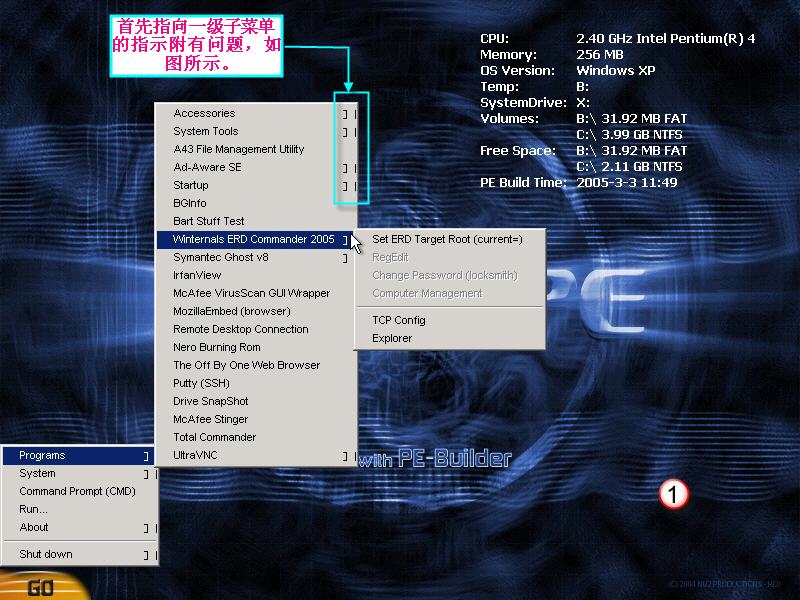Expand the System Tools submenu

coord(256,131)
